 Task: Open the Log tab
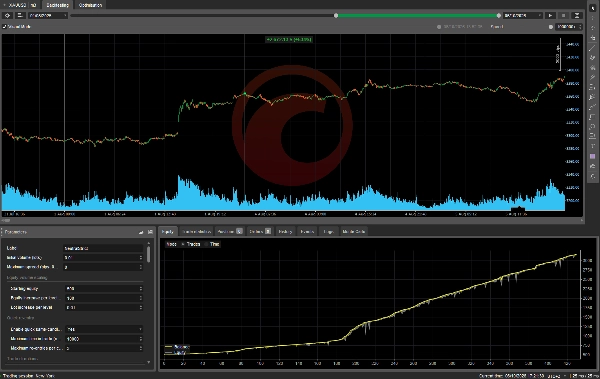pyautogui.click(x=328, y=231)
